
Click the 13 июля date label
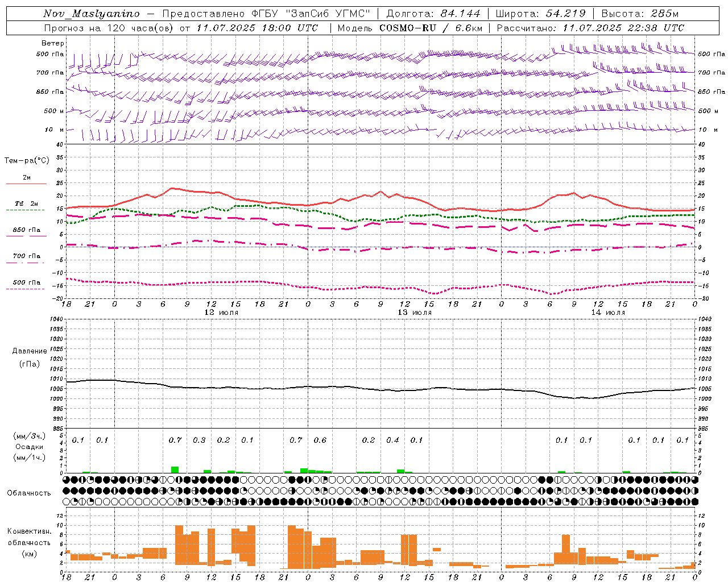pos(415,313)
